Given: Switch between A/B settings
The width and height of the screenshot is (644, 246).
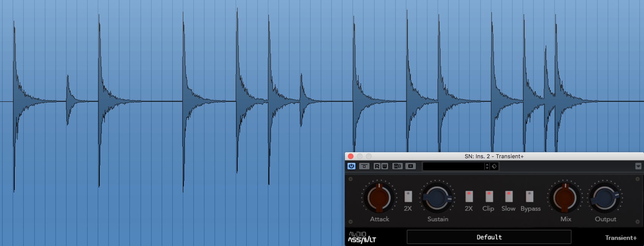Looking at the screenshot, I should pos(397,166).
